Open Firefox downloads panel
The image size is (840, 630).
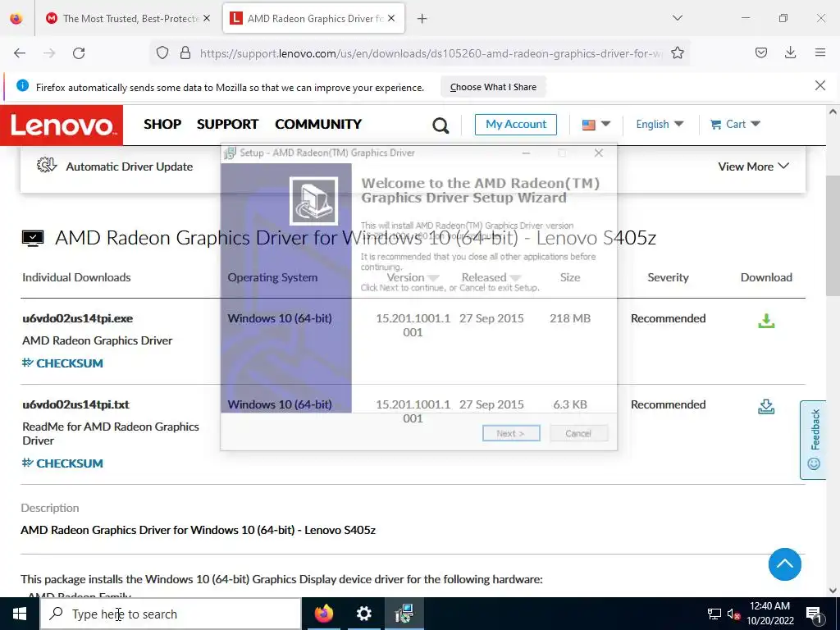[x=790, y=52]
